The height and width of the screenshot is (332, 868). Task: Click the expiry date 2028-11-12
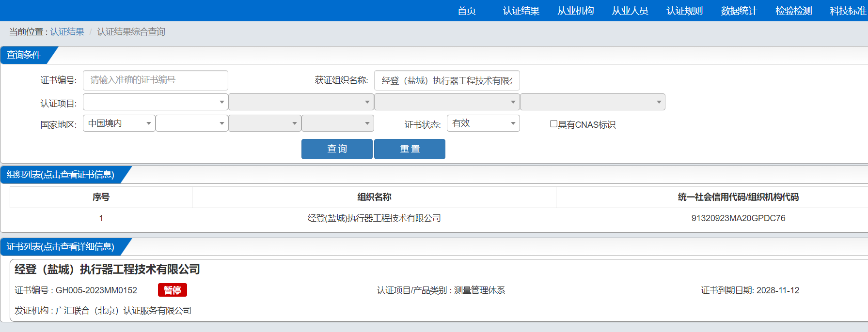(778, 290)
